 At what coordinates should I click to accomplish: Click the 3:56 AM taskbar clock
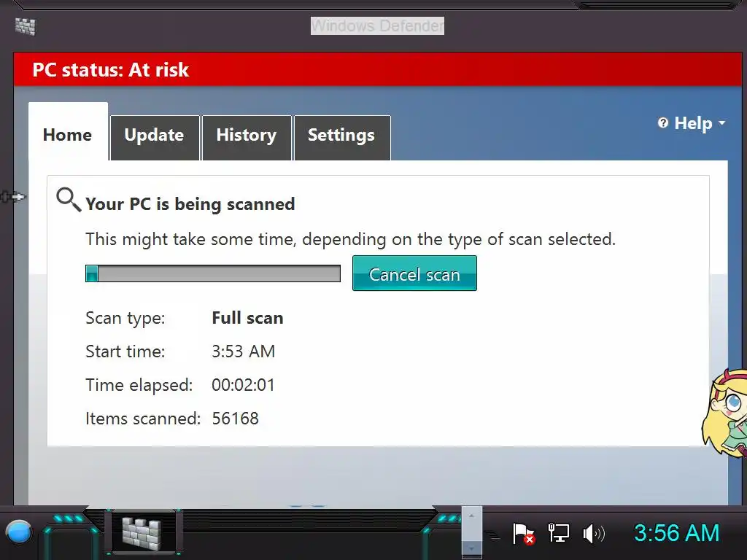coord(676,533)
